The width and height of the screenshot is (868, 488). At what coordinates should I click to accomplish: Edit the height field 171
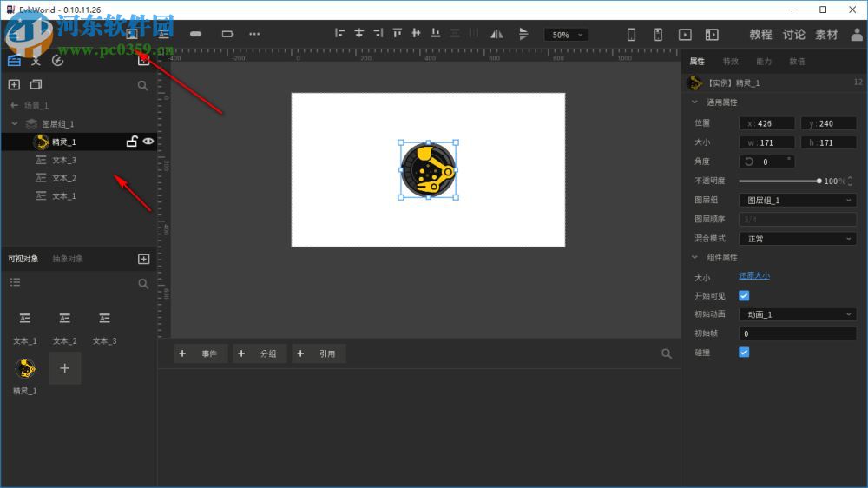tap(829, 143)
